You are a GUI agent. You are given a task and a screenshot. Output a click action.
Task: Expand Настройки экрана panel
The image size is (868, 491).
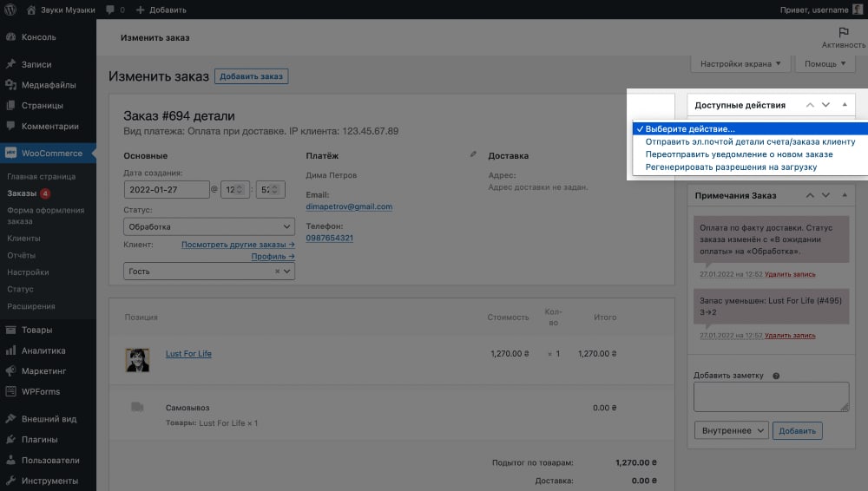coord(740,63)
